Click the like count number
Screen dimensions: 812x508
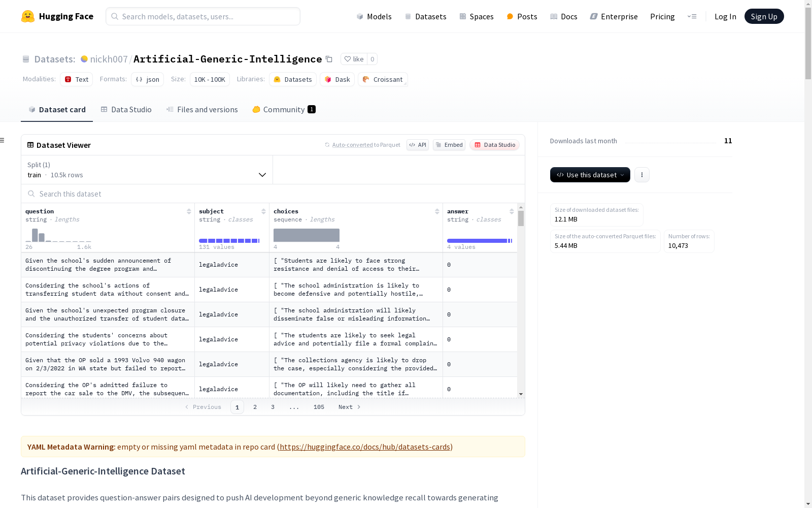pyautogui.click(x=373, y=59)
